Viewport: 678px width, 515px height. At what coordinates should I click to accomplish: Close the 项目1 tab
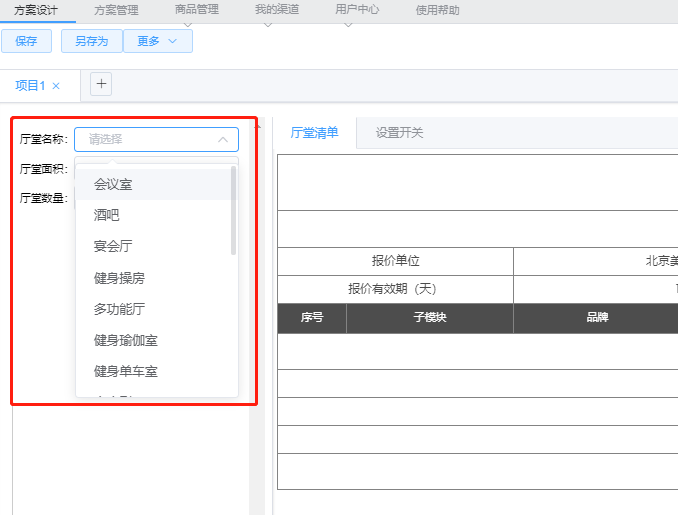pyautogui.click(x=56, y=86)
